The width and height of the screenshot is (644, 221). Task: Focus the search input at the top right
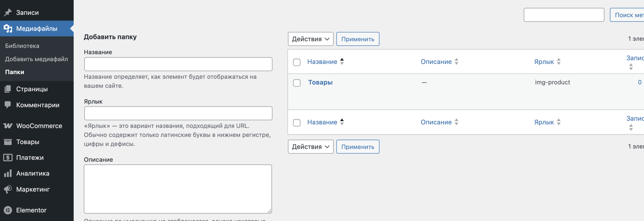(x=564, y=15)
